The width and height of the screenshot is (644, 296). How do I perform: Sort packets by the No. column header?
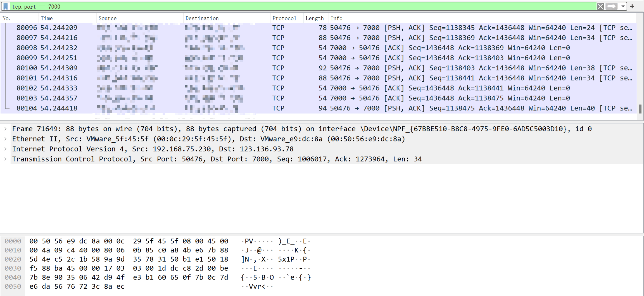point(20,18)
